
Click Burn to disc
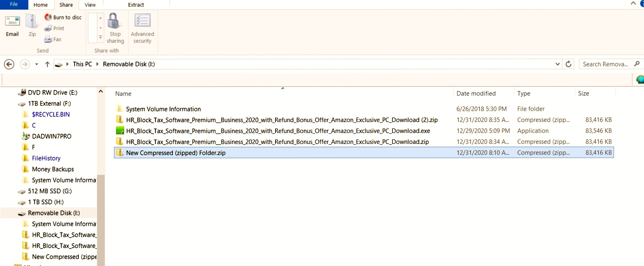[x=63, y=17]
